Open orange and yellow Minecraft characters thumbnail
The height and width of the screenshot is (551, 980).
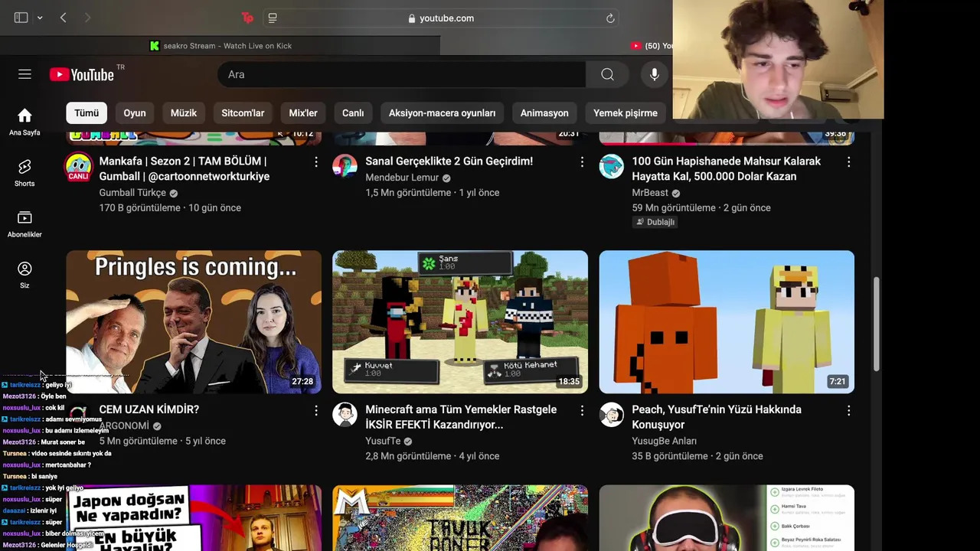tap(727, 322)
